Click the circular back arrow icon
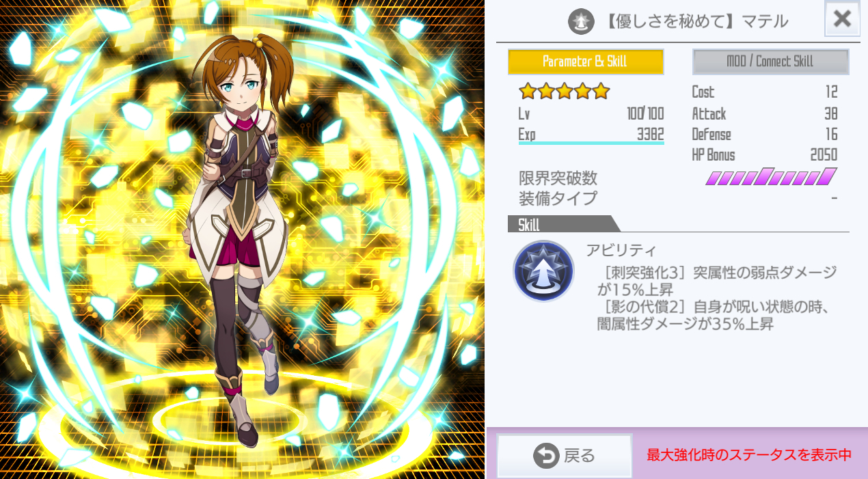 click(546, 456)
